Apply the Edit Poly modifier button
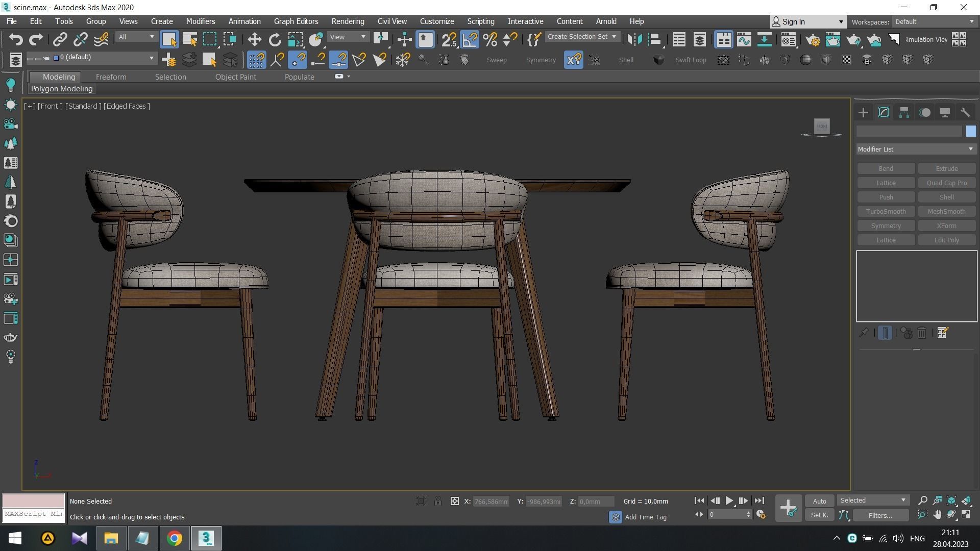This screenshot has width=980, height=551. 946,240
